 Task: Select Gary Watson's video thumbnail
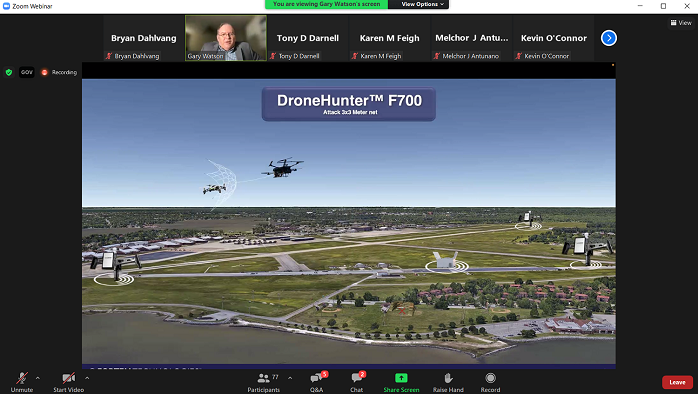pos(226,38)
